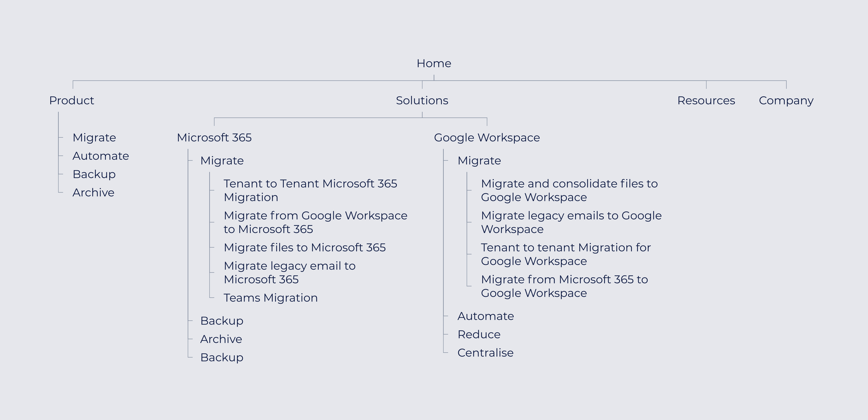This screenshot has width=868, height=420.
Task: Click Migrate from Google Workspace to Microsoft 365
Action: 315,222
